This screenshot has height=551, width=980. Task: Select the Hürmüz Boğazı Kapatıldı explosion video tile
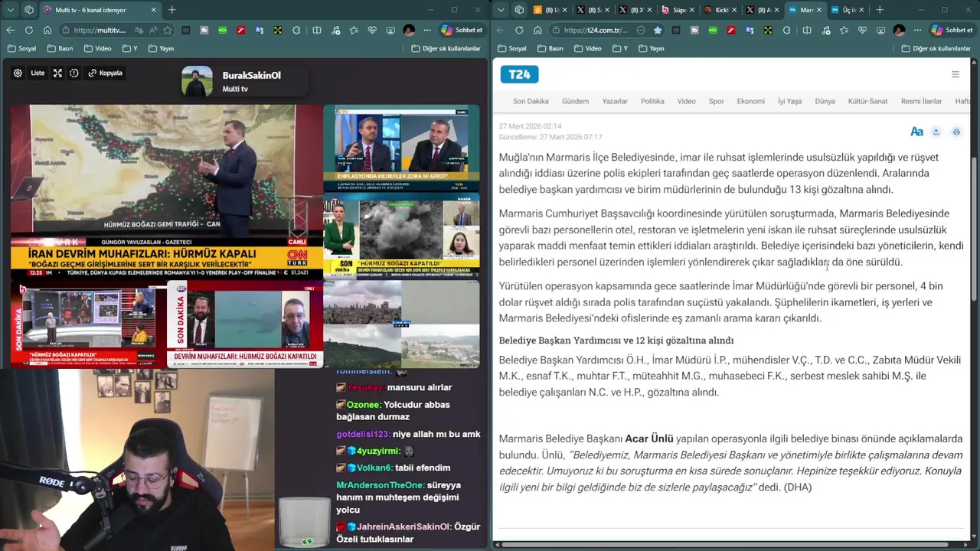401,236
